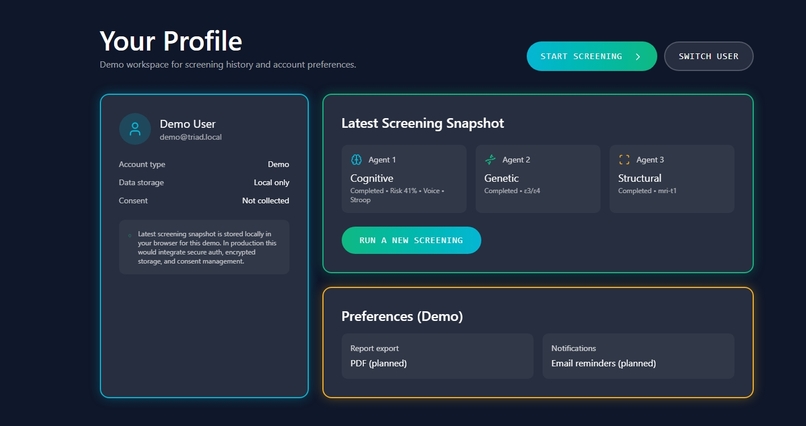Click the Data storage label
Screen dimensions: 806x426
(x=141, y=182)
